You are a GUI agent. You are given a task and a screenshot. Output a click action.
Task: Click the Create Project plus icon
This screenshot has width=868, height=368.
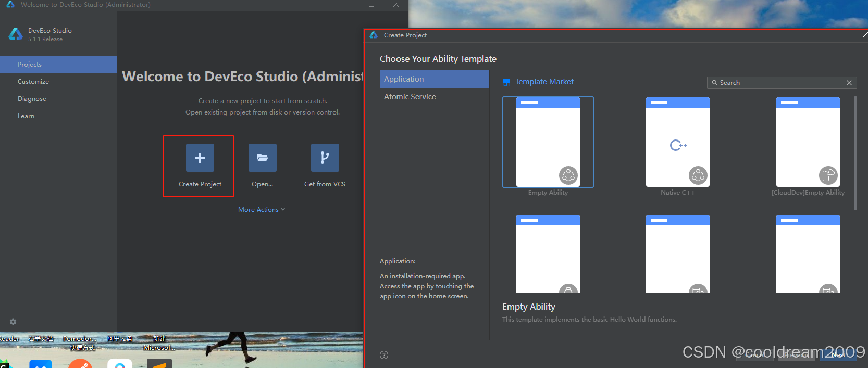tap(200, 158)
